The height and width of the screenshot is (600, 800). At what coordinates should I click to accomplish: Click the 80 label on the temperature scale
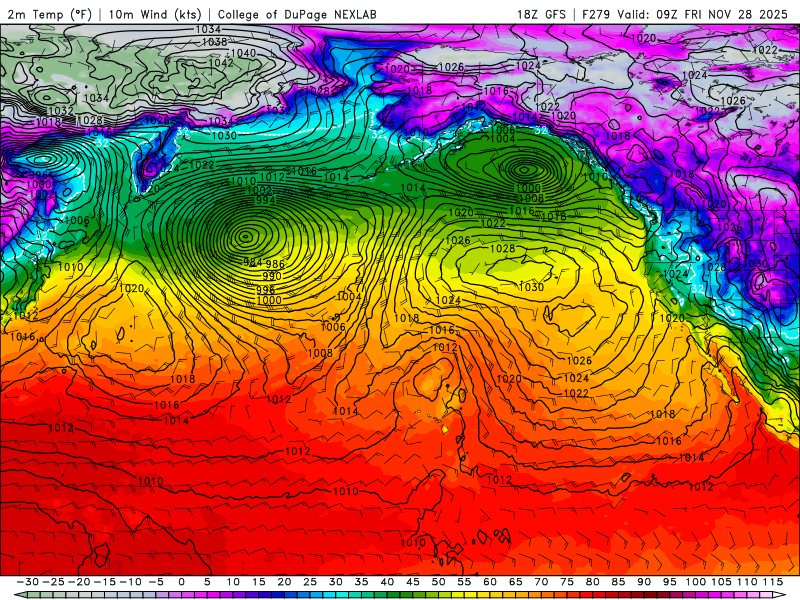592,582
